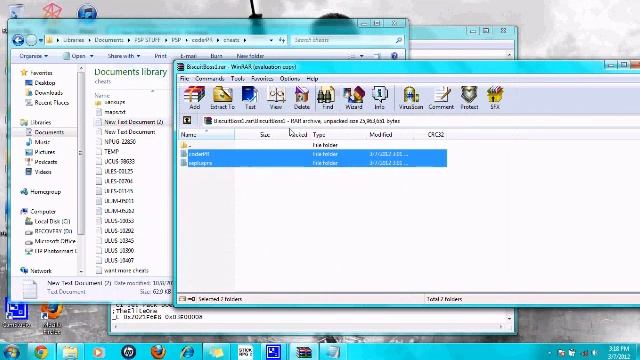Open the Options menu in WinRAR
The image size is (640, 360).
290,78
